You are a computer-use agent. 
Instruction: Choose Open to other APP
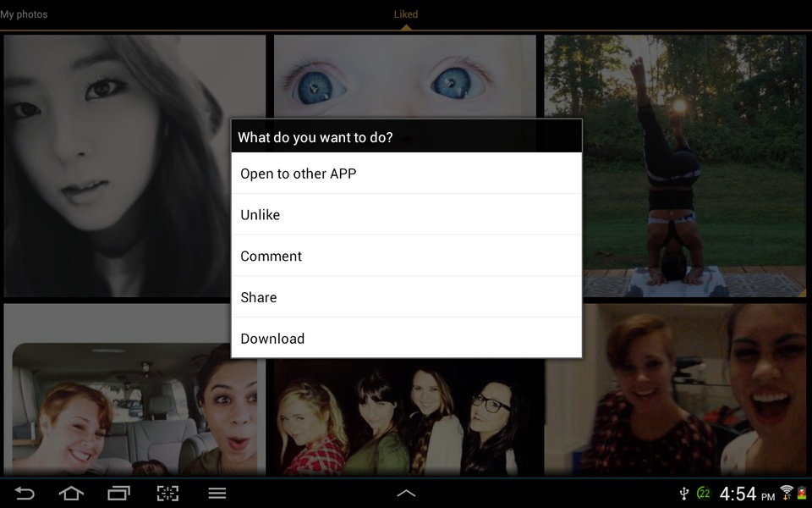[407, 173]
